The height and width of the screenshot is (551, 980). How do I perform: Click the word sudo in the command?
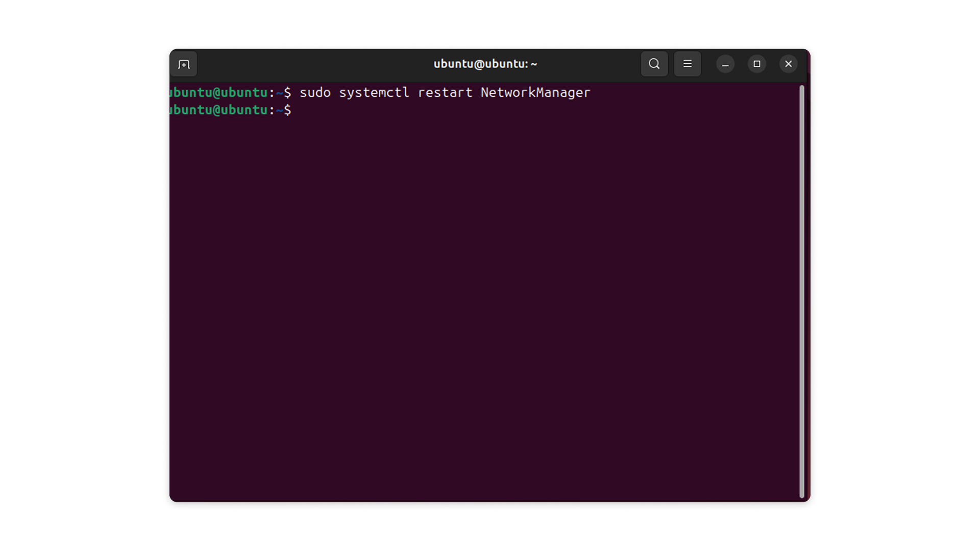(x=315, y=93)
